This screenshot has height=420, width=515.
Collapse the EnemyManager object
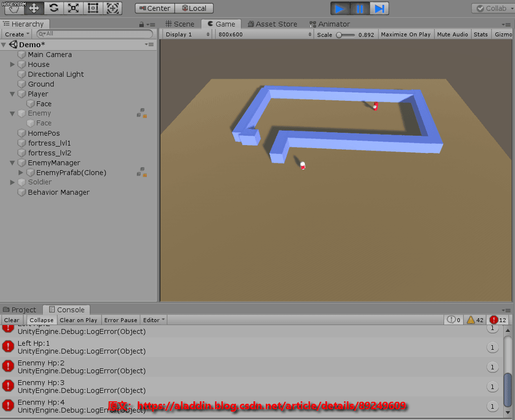(12, 163)
